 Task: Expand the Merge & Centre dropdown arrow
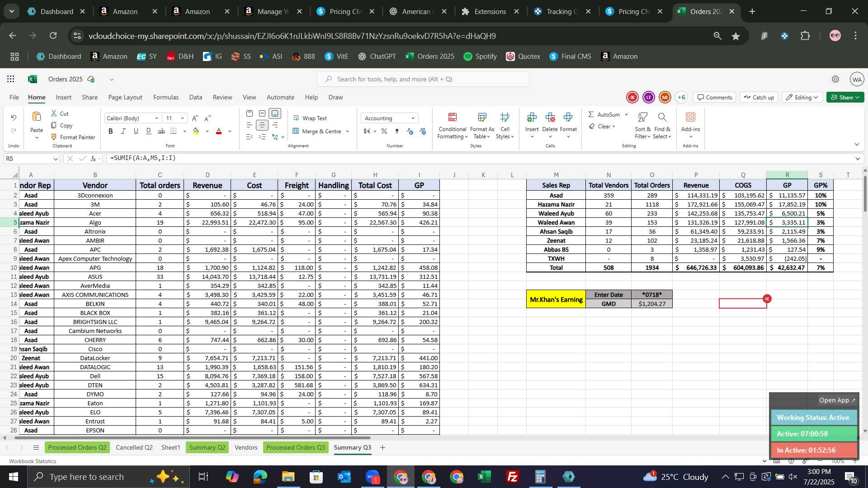[x=348, y=131]
